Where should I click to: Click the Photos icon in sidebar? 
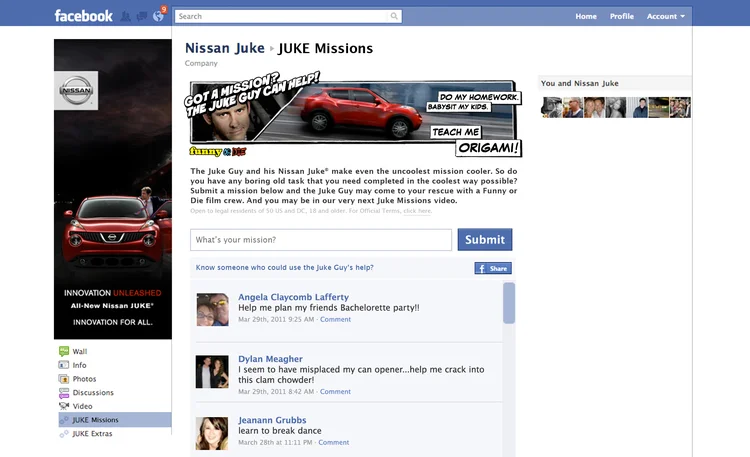(64, 379)
